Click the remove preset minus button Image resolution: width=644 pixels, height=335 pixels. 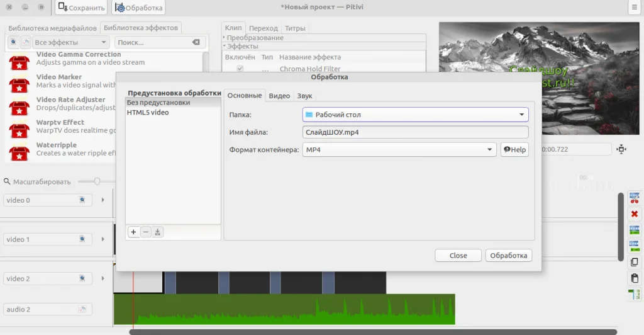pyautogui.click(x=145, y=232)
